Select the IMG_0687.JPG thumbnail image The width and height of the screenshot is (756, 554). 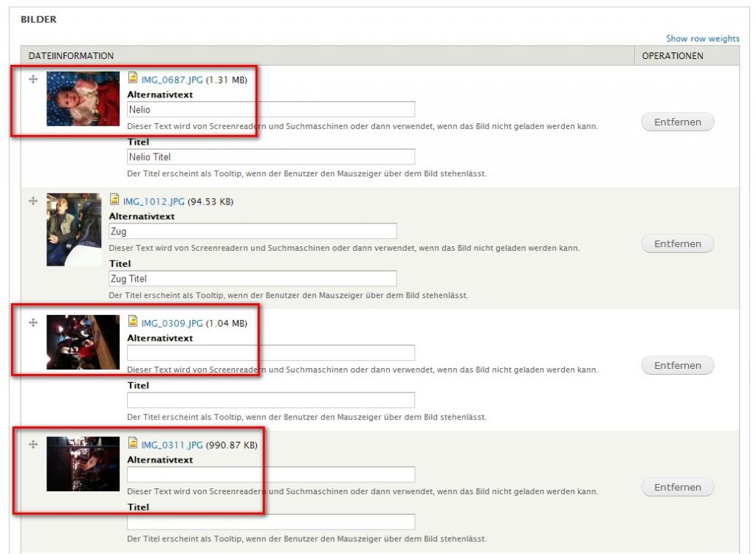83,99
